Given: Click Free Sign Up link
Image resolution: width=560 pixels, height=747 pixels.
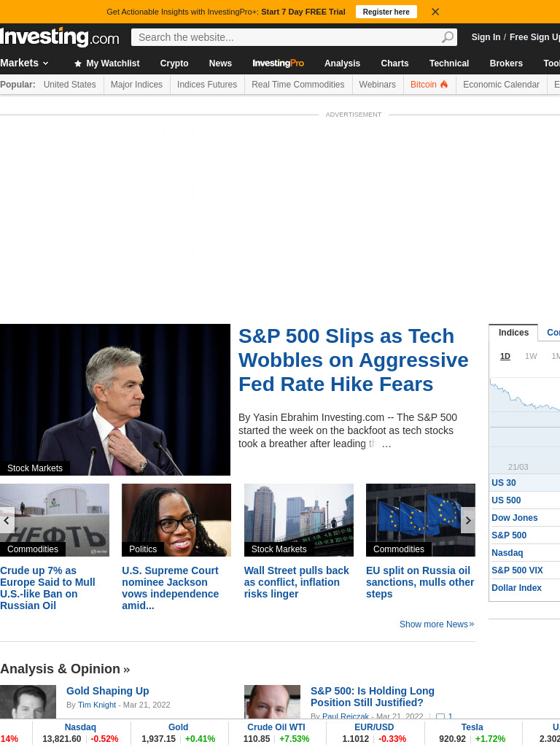Looking at the screenshot, I should point(534,37).
